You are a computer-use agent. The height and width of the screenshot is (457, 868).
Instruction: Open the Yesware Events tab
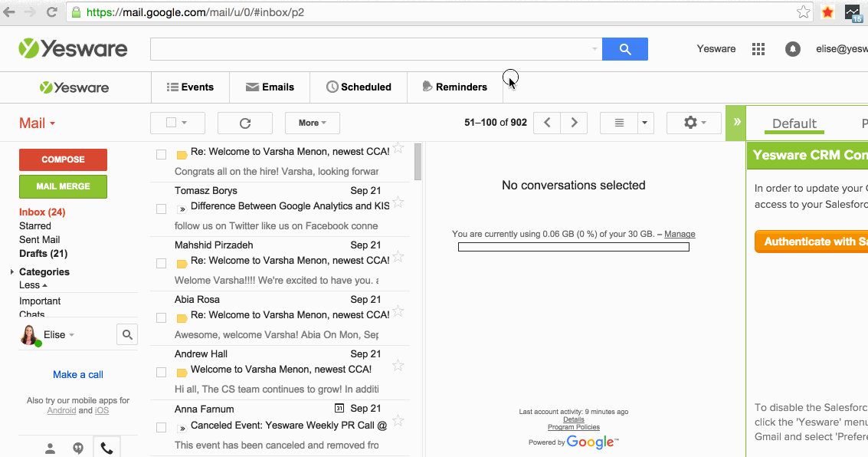pos(191,87)
